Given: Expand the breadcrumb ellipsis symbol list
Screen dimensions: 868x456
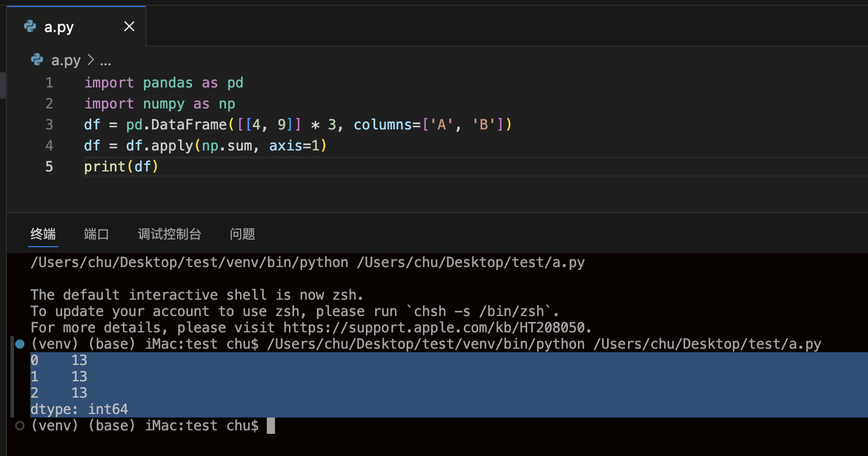Looking at the screenshot, I should pos(105,61).
